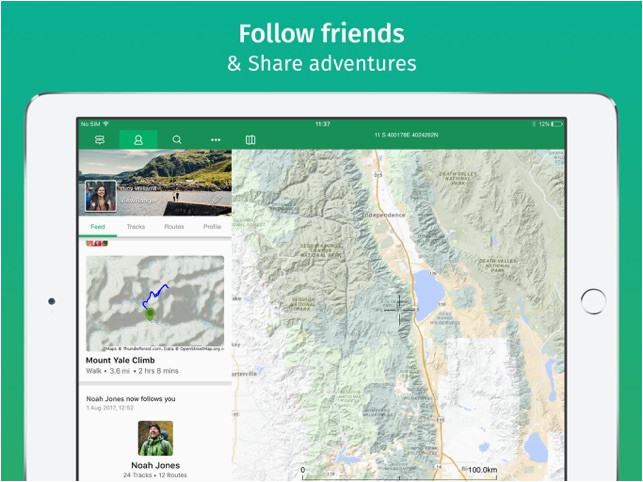Tap the grid coordinates readout in header
Image resolution: width=643 pixels, height=482 pixels.
click(406, 135)
